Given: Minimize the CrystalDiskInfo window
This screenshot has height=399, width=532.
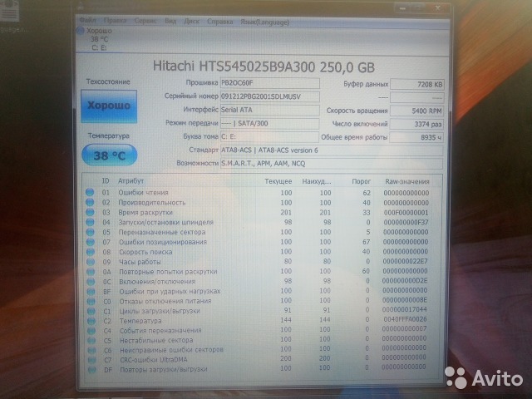Looking at the screenshot, I should (402, 7).
